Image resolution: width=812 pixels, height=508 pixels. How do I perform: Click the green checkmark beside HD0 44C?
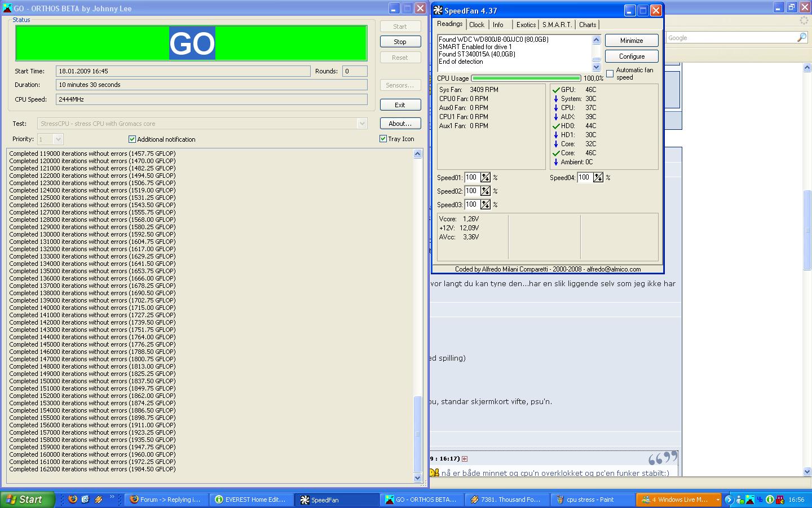(556, 126)
